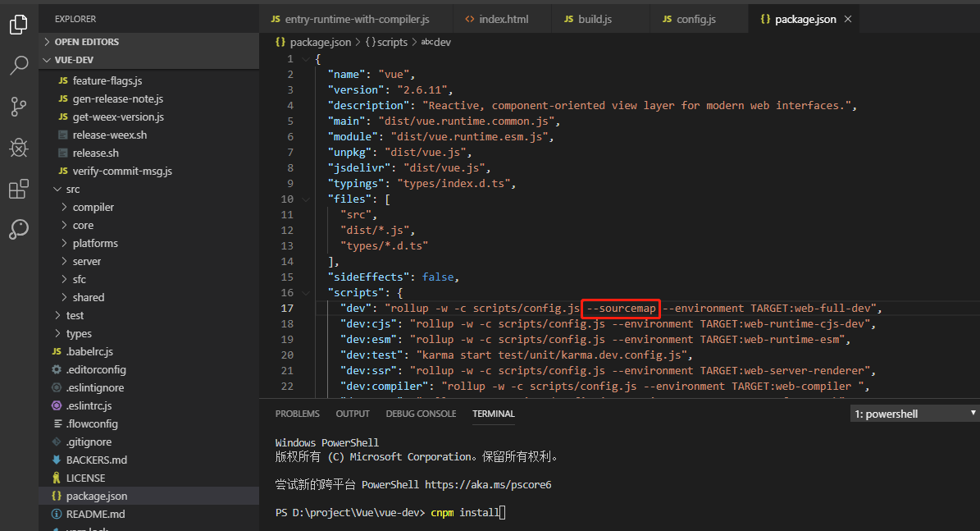Click the .flowconfig file icon
This screenshot has width=980, height=531.
(57, 424)
